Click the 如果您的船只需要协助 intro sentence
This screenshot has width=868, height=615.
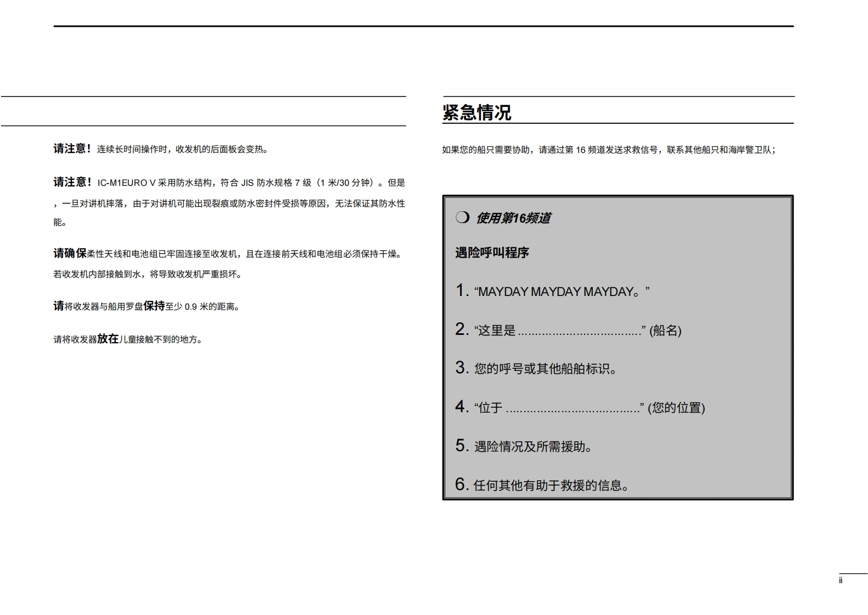(x=609, y=150)
